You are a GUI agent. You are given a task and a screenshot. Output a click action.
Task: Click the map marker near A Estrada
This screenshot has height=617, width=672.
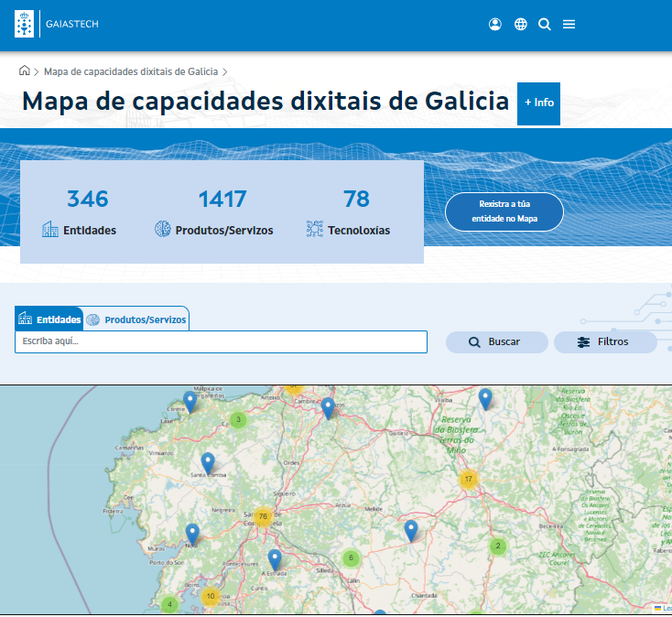(x=275, y=560)
